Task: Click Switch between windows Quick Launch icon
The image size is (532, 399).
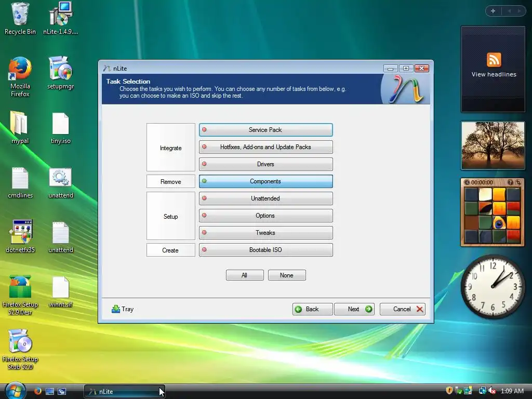Action: (62, 391)
